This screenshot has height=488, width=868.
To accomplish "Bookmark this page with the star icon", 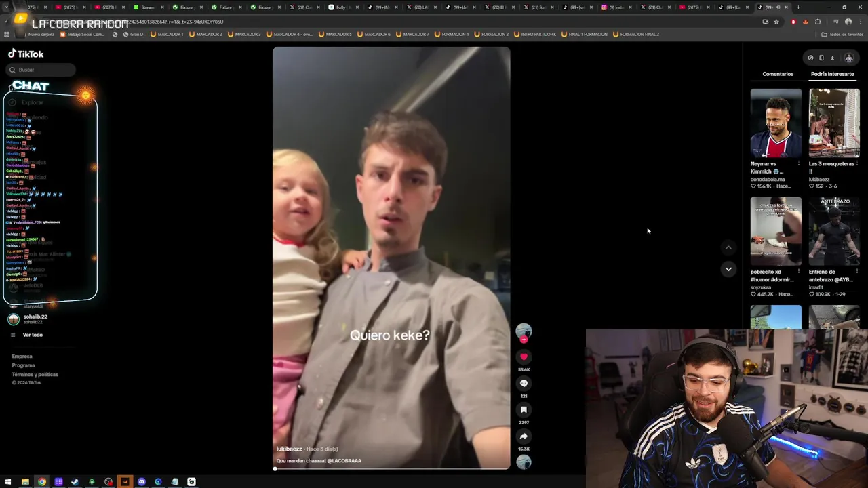I will 776,22.
